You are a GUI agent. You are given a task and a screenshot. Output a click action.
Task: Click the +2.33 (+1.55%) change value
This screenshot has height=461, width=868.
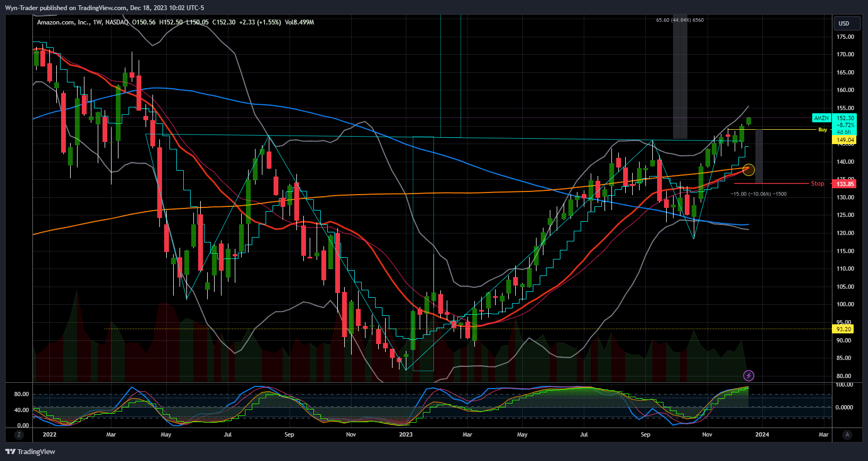[260, 22]
